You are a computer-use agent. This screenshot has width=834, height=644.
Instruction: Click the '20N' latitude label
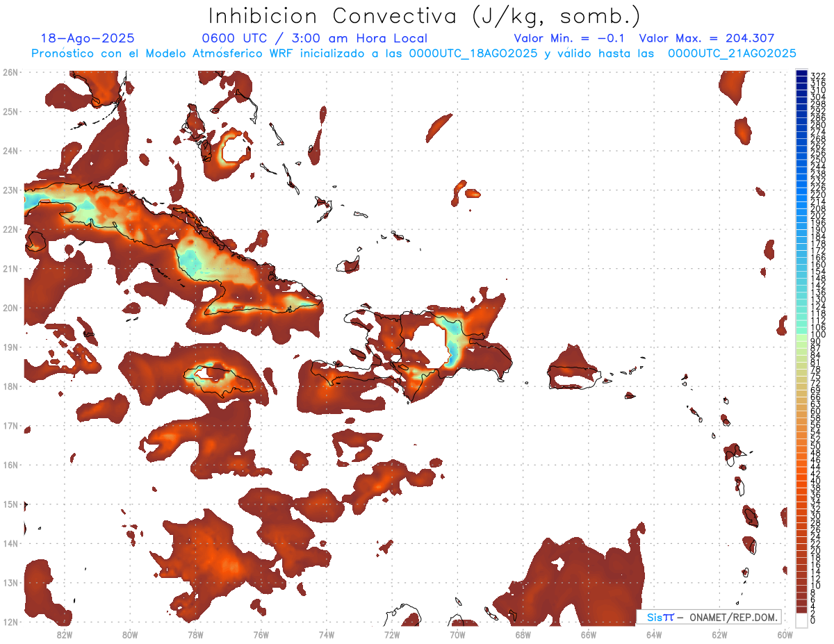pyautogui.click(x=10, y=308)
